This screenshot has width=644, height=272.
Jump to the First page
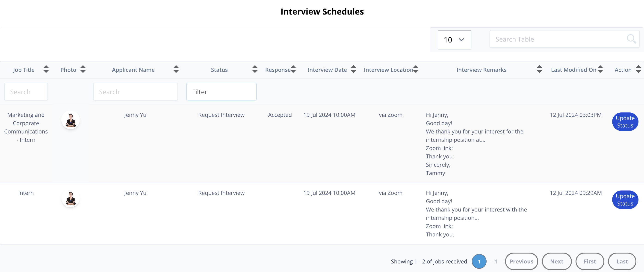coord(590,261)
